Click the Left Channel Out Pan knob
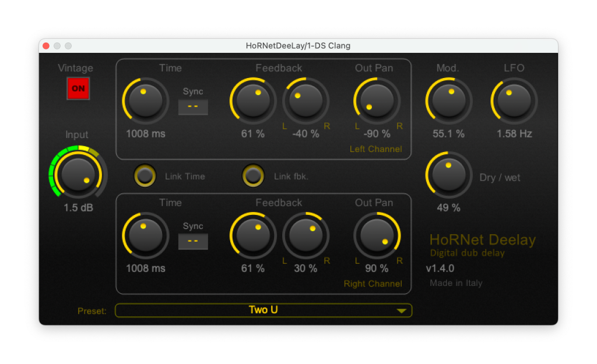Image resolution: width=597 pixels, height=364 pixels. pyautogui.click(x=377, y=100)
